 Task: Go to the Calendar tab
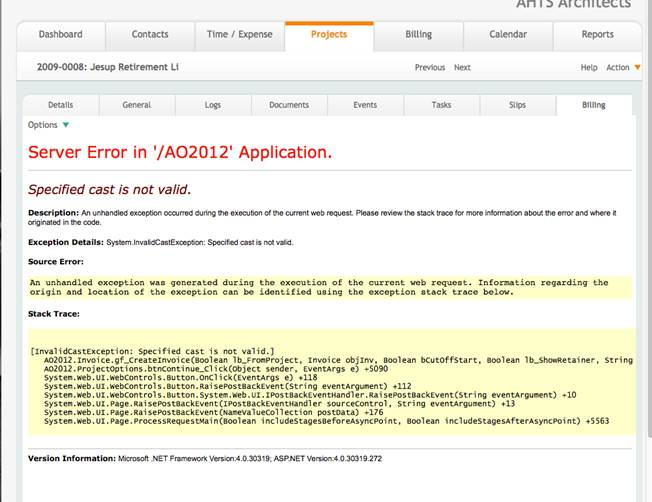click(508, 35)
